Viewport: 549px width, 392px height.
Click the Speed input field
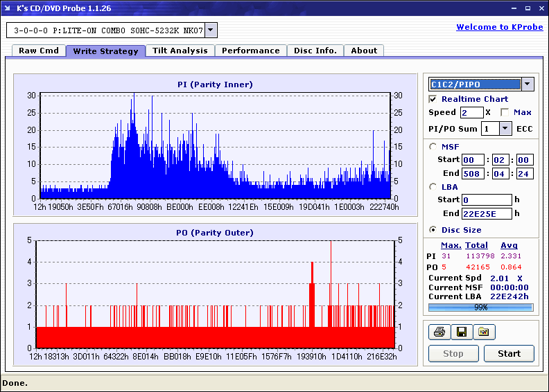[471, 112]
